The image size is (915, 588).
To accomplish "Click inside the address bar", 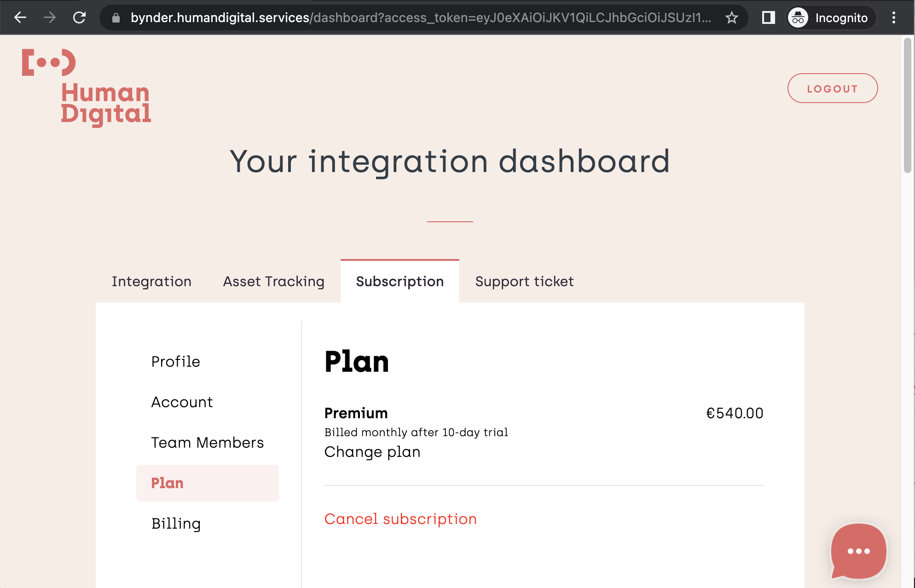I will pos(414,18).
